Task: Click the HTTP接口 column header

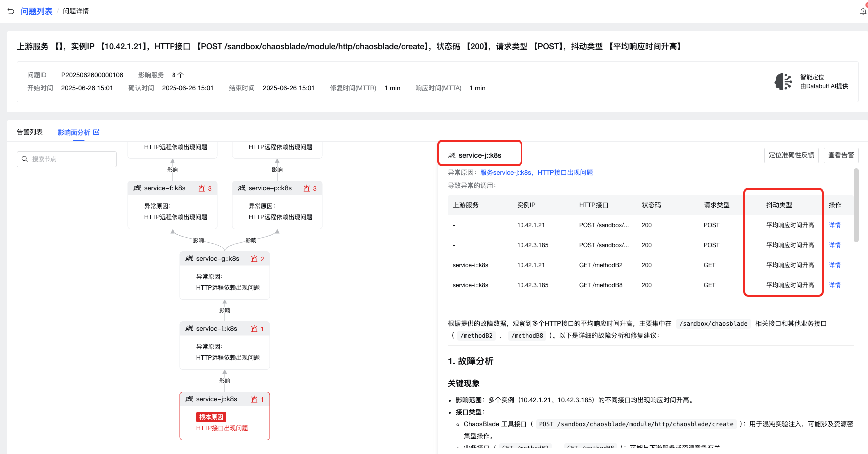Action: (x=594, y=205)
